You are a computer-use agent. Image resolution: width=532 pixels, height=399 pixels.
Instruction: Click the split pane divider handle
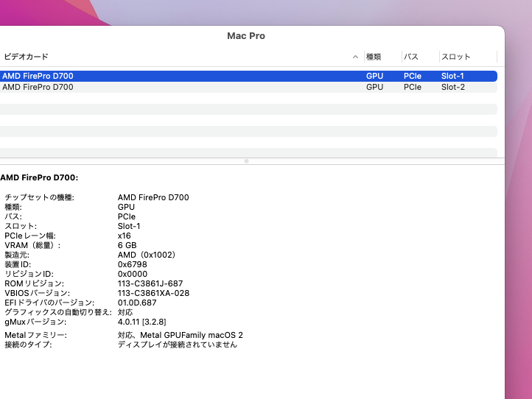click(247, 161)
